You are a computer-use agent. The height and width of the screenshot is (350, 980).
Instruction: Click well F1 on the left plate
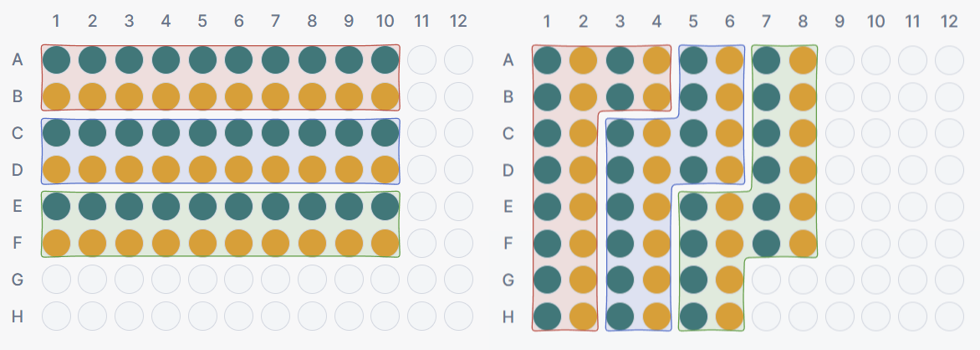(x=55, y=243)
